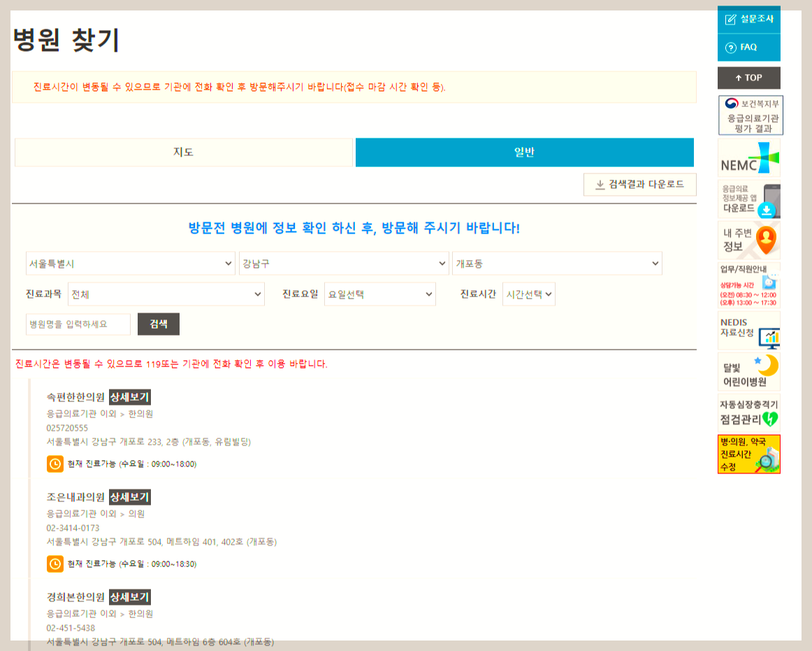Switch to the 일반 list tab
The width and height of the screenshot is (812, 651).
(524, 152)
